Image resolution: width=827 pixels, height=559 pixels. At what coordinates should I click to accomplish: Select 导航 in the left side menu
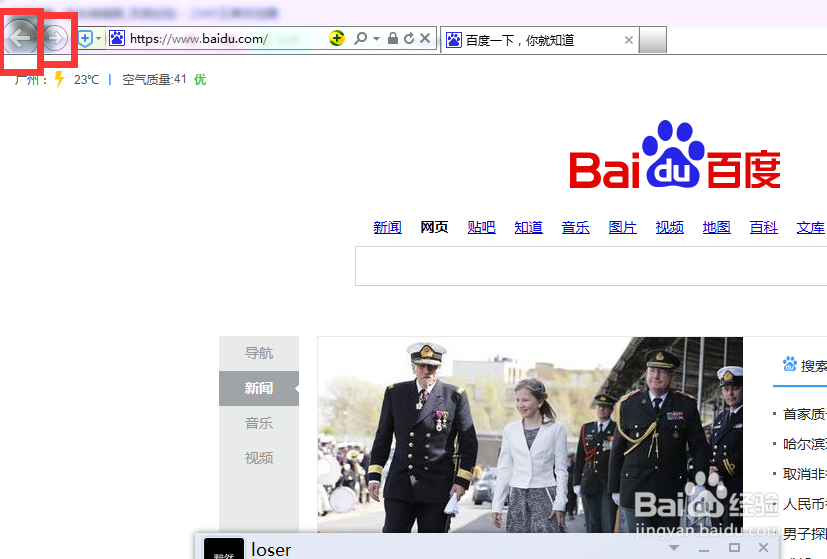coord(259,353)
